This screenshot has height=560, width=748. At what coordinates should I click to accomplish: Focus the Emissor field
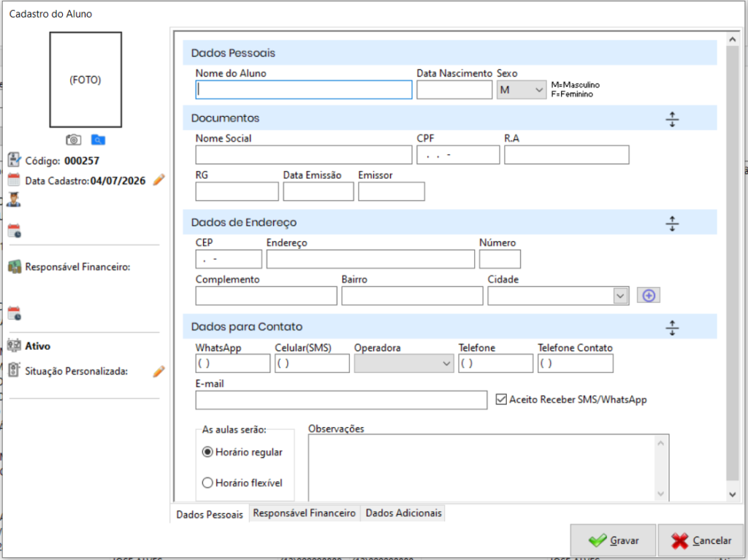coord(392,192)
